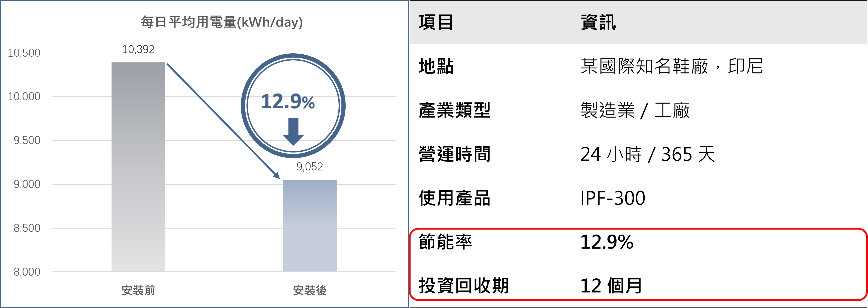Click the 12 個月 payback value
This screenshot has width=868, height=308.
coord(611,286)
